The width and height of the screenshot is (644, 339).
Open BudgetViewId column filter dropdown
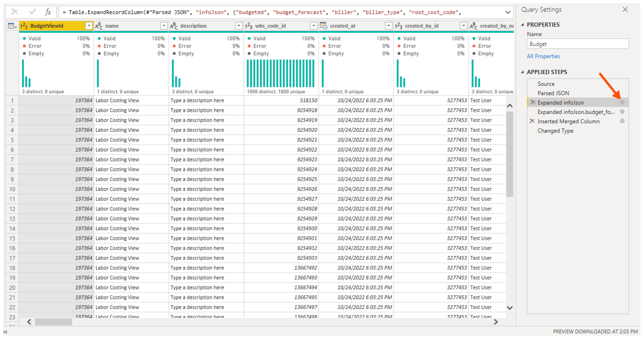coord(89,26)
